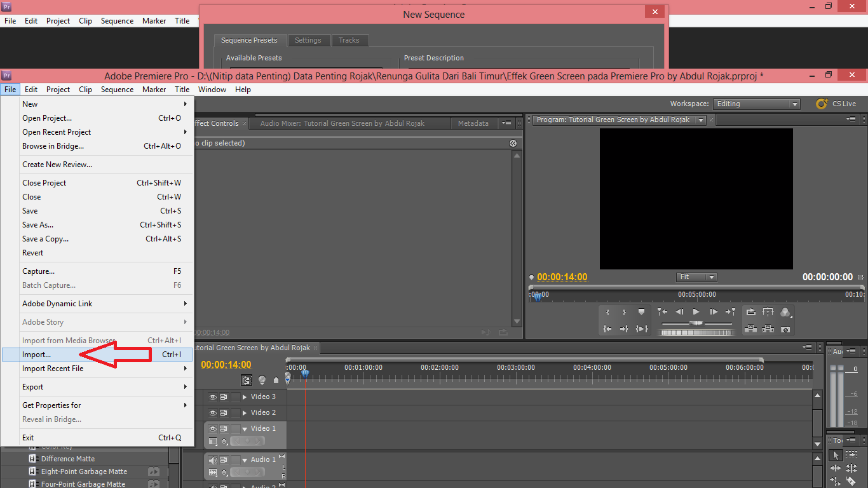Open CS Live icon
This screenshot has height=488, width=868.
(822, 104)
